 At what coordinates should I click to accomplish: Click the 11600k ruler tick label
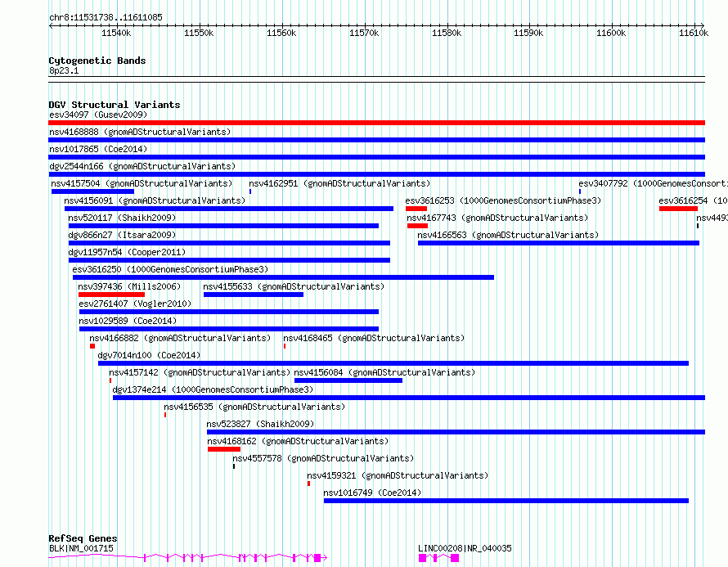pos(611,33)
